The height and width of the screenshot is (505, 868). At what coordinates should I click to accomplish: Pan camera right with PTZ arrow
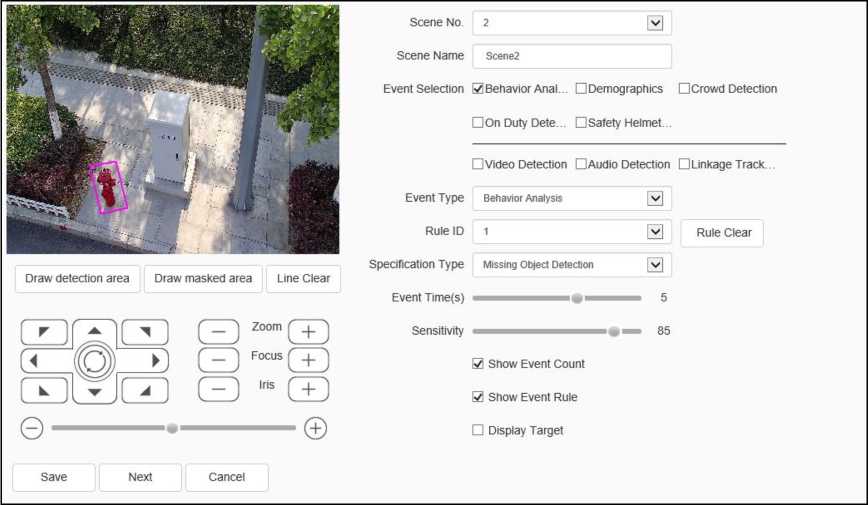154,360
